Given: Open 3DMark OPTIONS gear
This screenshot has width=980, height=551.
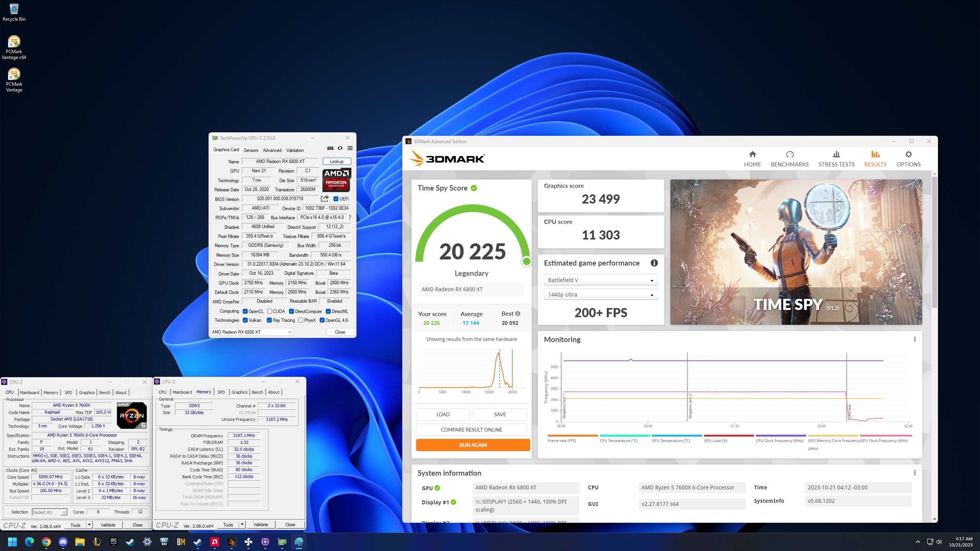Looking at the screenshot, I should pos(908,159).
